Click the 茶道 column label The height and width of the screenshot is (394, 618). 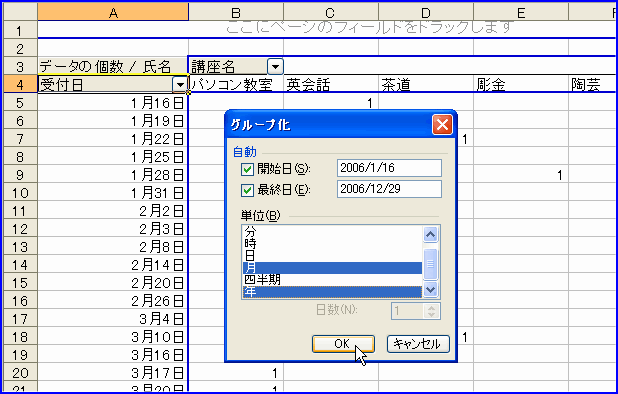pos(426,84)
